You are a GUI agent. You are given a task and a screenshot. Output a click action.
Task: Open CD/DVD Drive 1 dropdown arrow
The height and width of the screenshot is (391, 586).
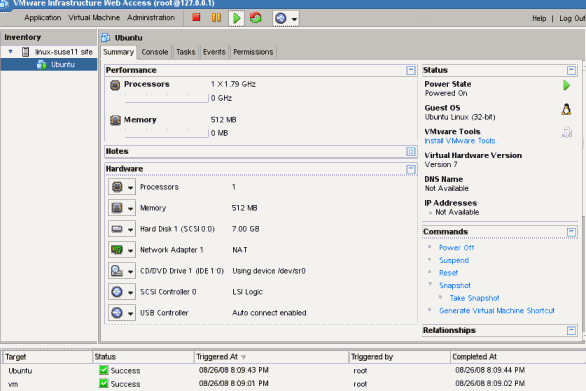130,271
